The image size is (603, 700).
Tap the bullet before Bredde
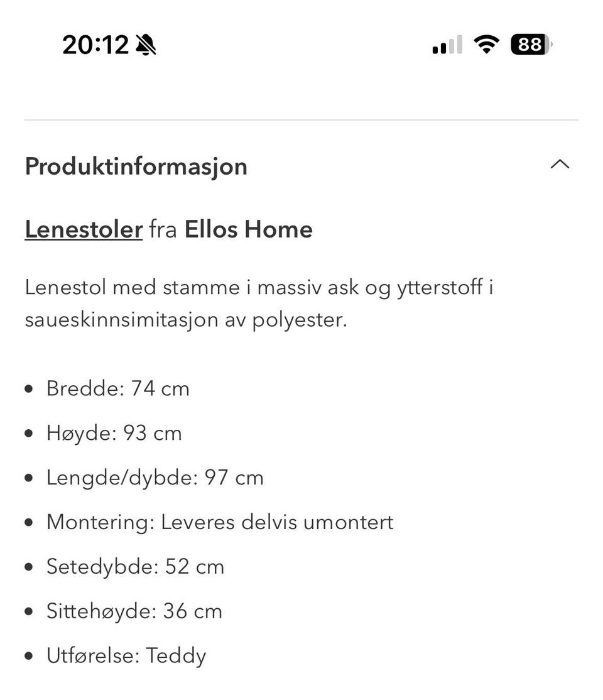[x=29, y=389]
